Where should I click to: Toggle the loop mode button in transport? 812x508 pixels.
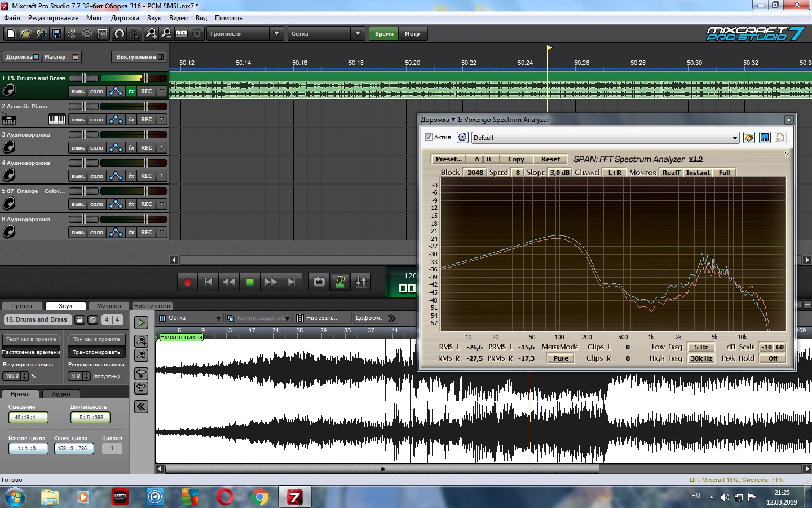[x=319, y=282]
